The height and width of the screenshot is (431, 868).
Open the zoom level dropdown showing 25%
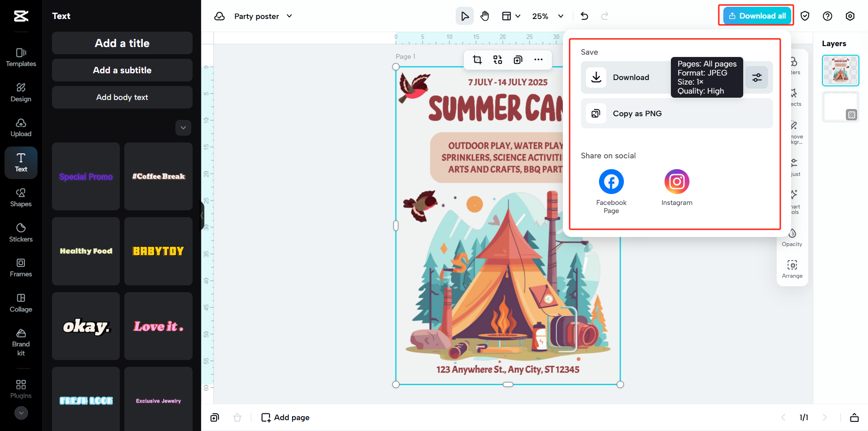click(x=547, y=16)
